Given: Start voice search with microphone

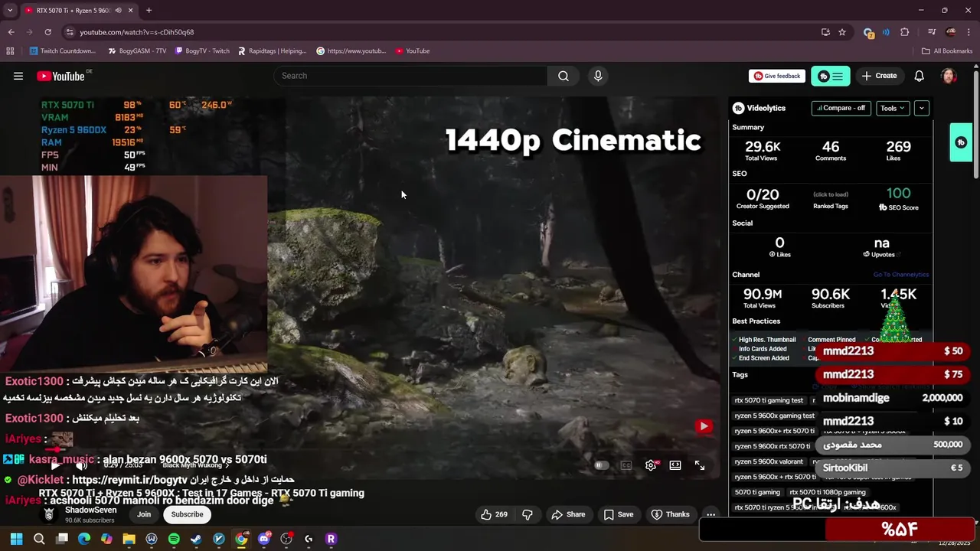Looking at the screenshot, I should click(598, 76).
